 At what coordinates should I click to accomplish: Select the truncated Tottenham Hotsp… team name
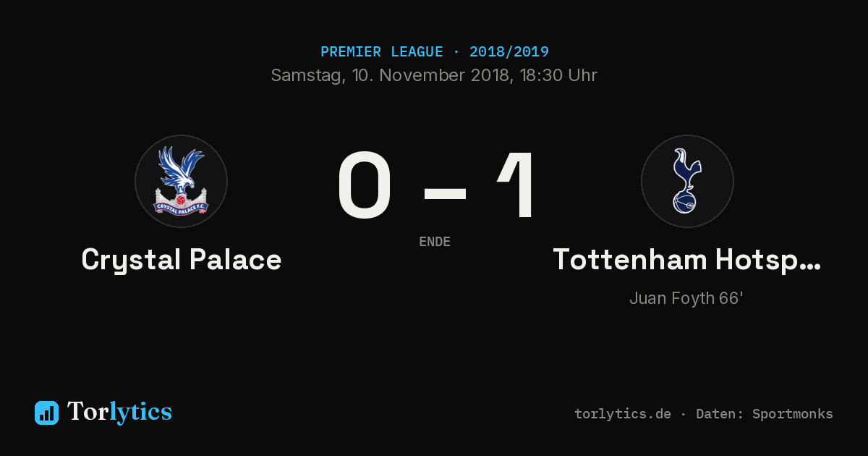pyautogui.click(x=687, y=260)
